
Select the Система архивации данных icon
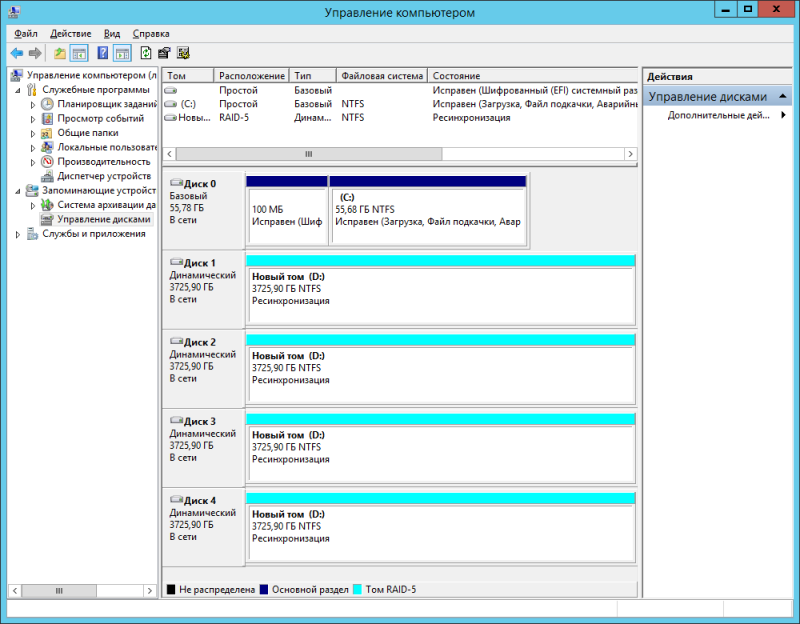click(47, 205)
